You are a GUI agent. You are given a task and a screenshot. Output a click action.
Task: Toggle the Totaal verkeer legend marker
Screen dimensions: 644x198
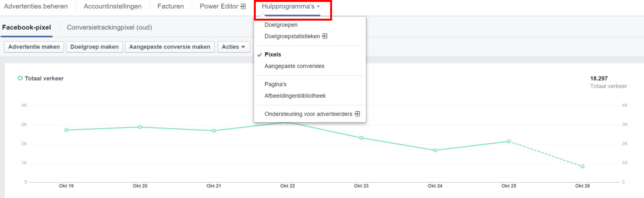(20, 78)
